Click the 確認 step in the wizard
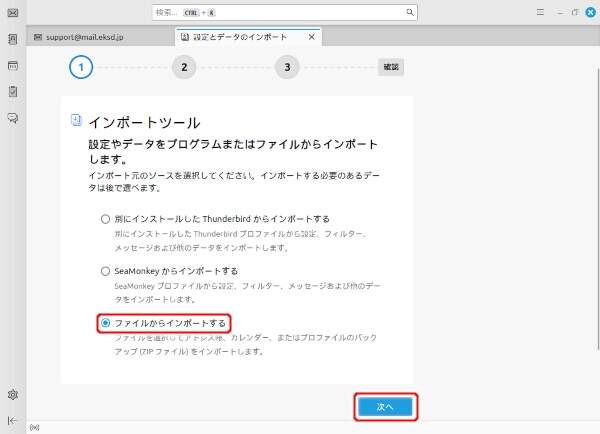This screenshot has height=434, width=600. [x=391, y=67]
